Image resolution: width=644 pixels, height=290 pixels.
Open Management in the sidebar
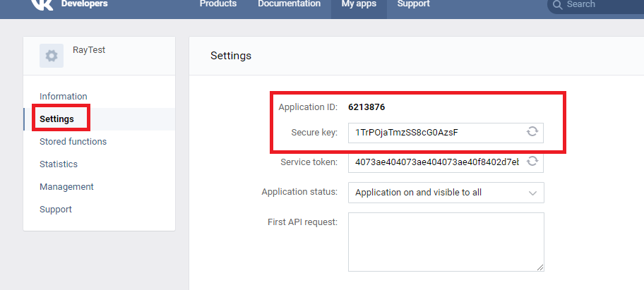pyautogui.click(x=66, y=187)
